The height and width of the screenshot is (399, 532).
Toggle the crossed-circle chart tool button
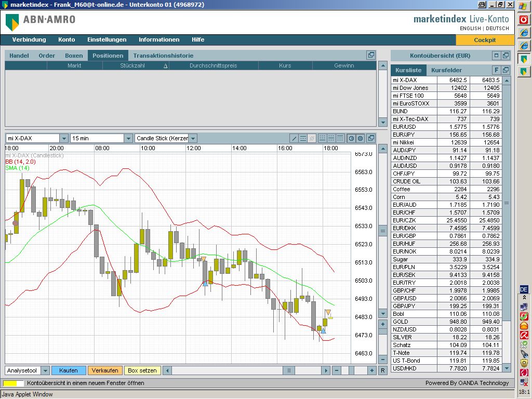click(312, 138)
